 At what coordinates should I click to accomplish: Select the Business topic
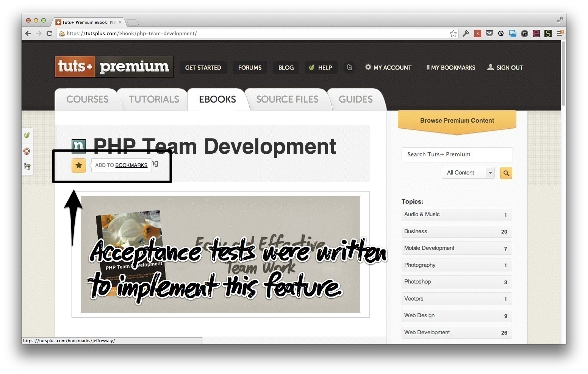(457, 231)
